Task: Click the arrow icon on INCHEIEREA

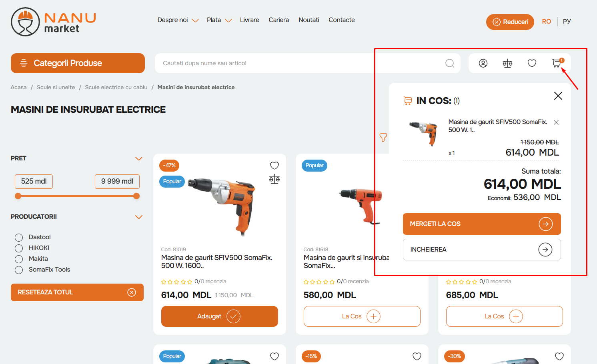Action: point(545,250)
